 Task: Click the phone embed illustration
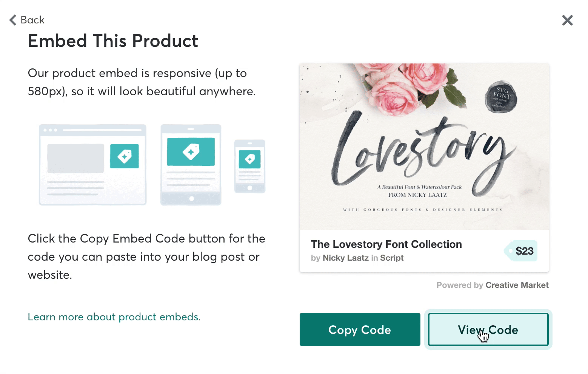point(249,166)
